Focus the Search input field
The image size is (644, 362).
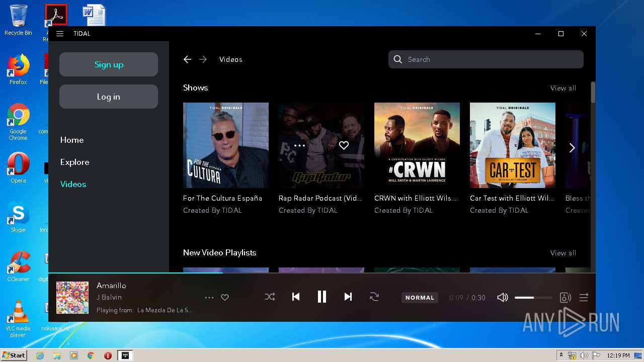click(x=486, y=59)
